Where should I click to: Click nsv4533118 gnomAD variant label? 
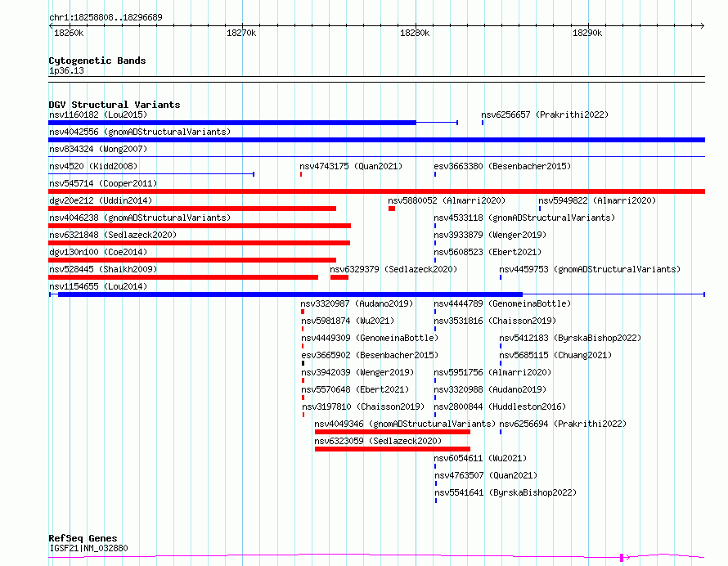524,218
